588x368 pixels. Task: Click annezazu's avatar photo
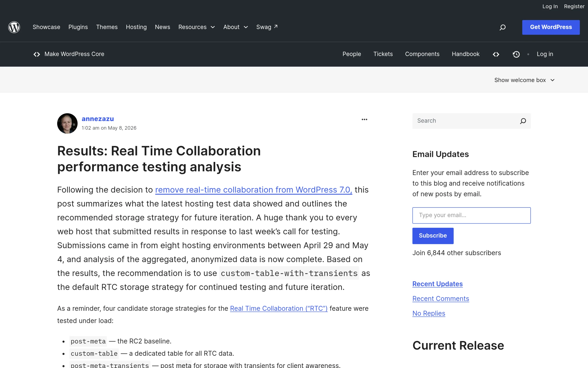point(67,124)
